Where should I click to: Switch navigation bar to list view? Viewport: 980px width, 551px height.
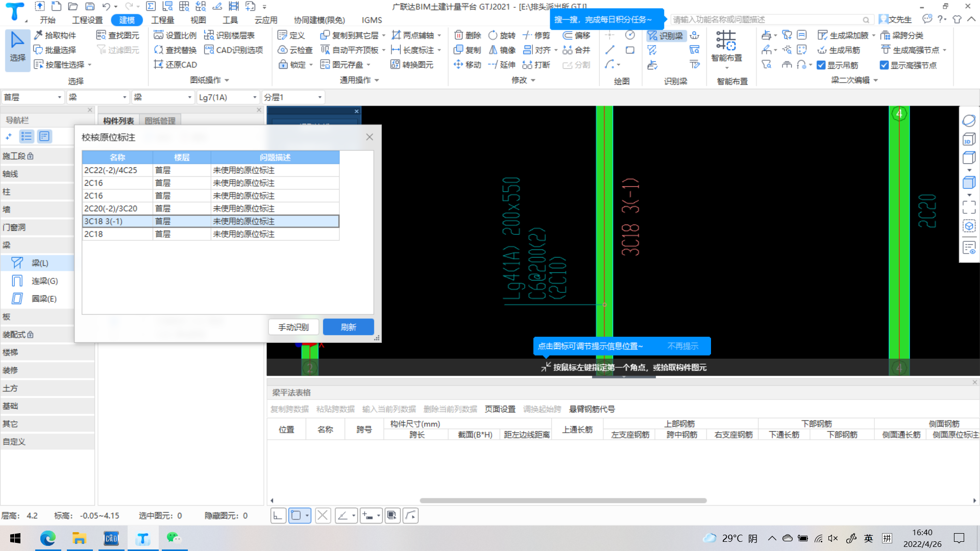point(27,136)
